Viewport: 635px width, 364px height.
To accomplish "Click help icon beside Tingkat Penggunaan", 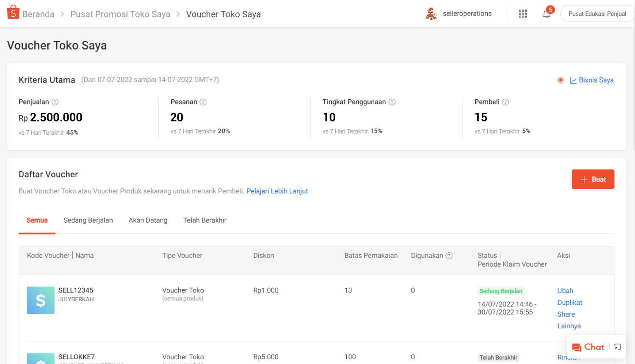I will click(392, 102).
